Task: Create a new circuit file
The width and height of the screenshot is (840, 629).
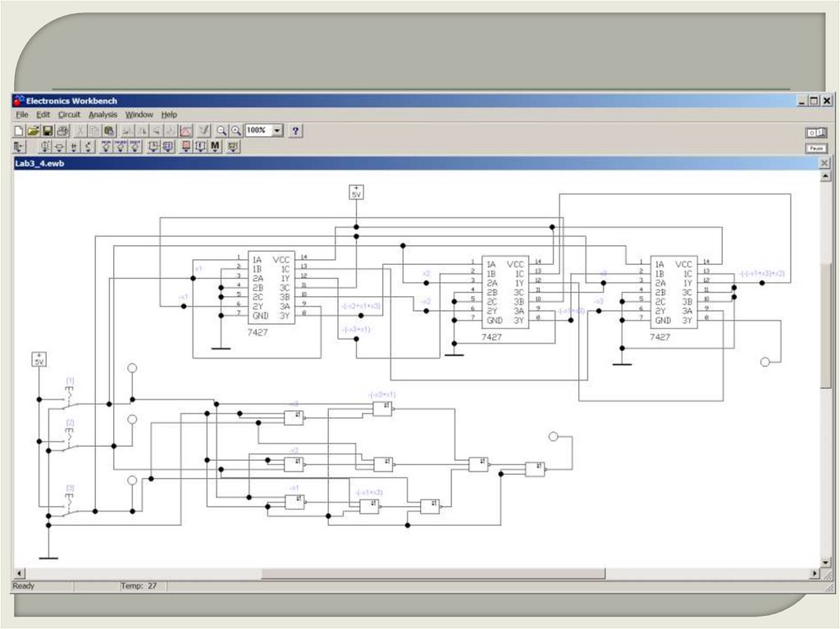Action: coord(18,130)
